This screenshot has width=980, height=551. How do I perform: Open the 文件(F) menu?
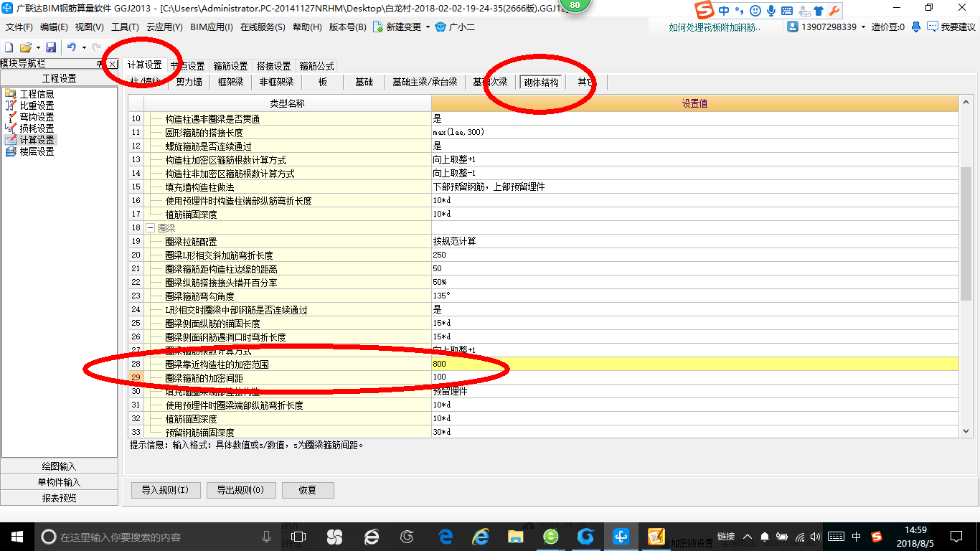click(x=19, y=27)
